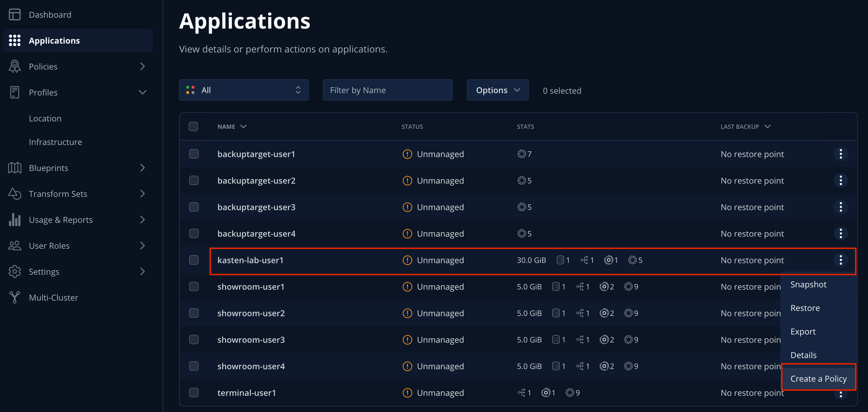Check the backuptarget-user2 checkbox
Image resolution: width=868 pixels, height=412 pixels.
pos(194,180)
